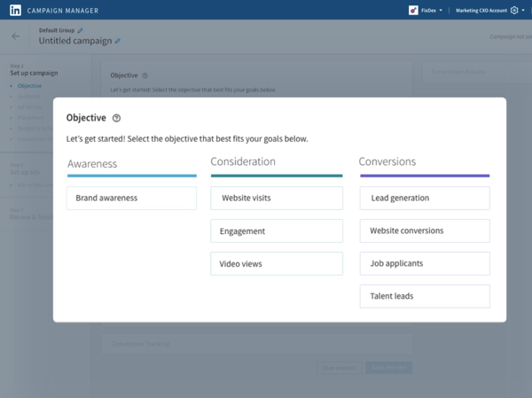Viewport: 532px width, 398px height.
Task: Select the Website conversions objective
Action: pyautogui.click(x=425, y=230)
